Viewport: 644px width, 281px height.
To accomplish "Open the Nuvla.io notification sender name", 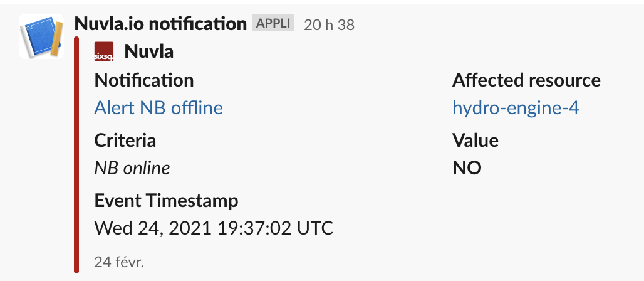I will [160, 24].
